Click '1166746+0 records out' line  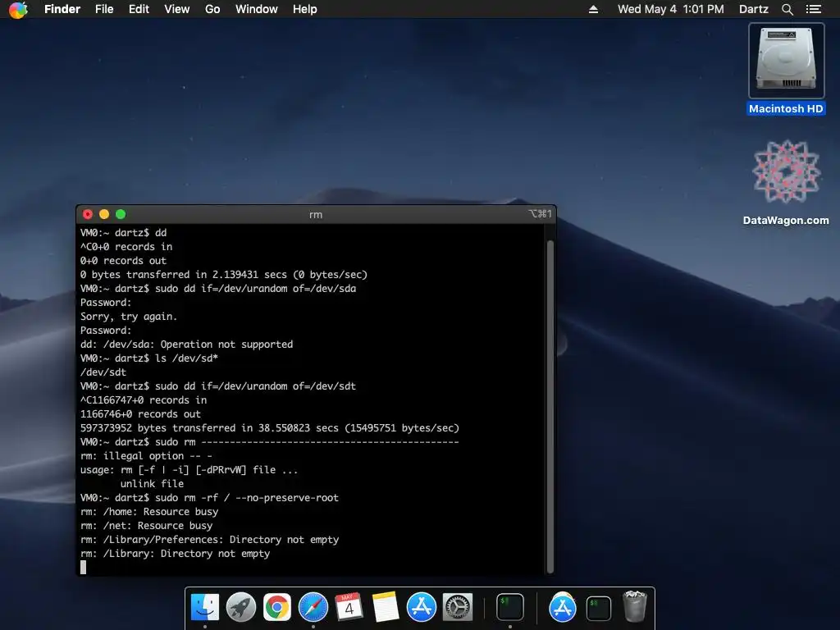tap(140, 414)
